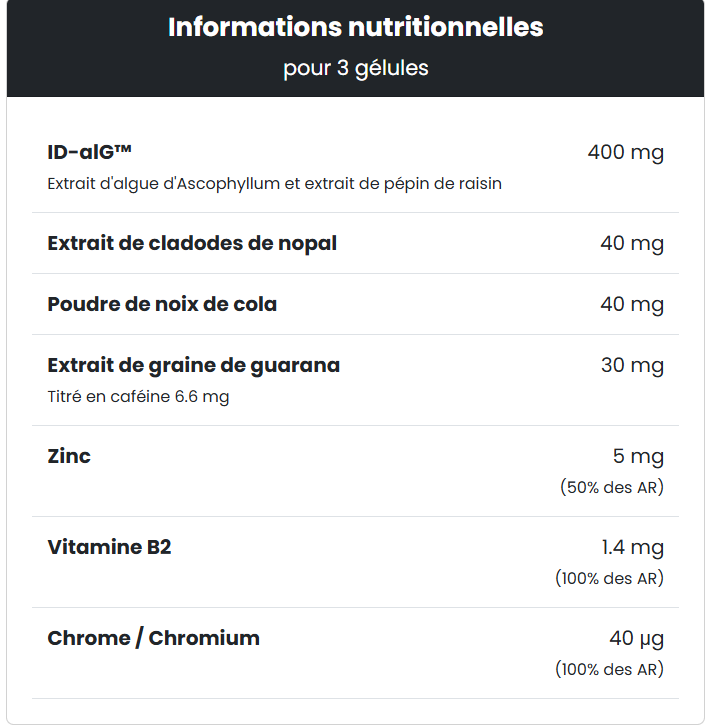Click the Informations nutritionnelles heading
The height and width of the screenshot is (725, 711).
click(x=356, y=27)
